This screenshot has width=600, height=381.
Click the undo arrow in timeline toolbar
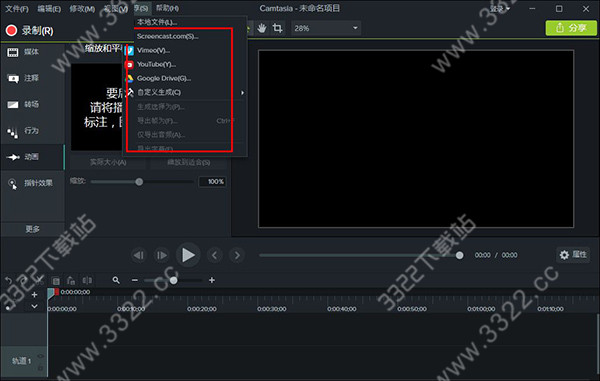8,280
